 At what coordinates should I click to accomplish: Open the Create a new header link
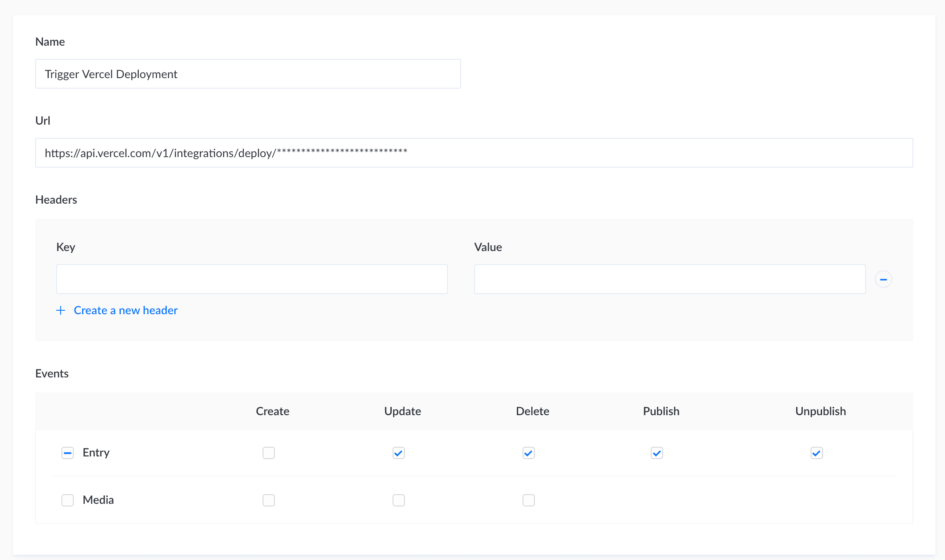point(125,310)
